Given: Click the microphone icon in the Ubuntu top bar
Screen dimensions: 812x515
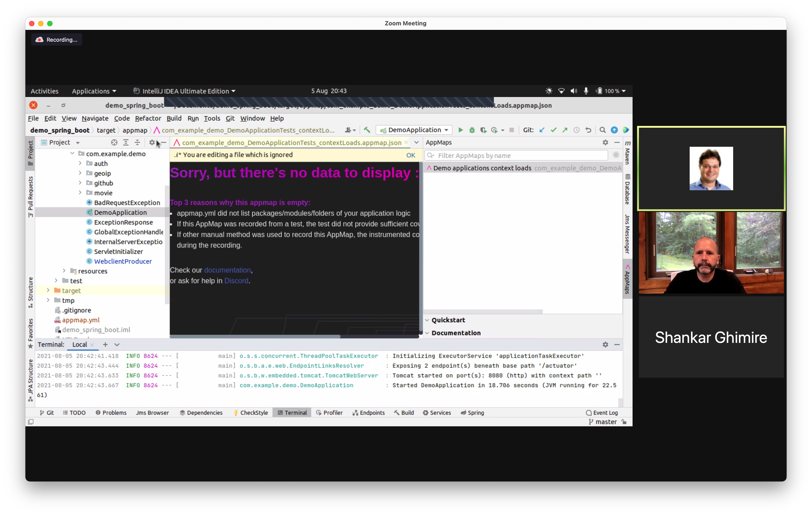Looking at the screenshot, I should 586,91.
